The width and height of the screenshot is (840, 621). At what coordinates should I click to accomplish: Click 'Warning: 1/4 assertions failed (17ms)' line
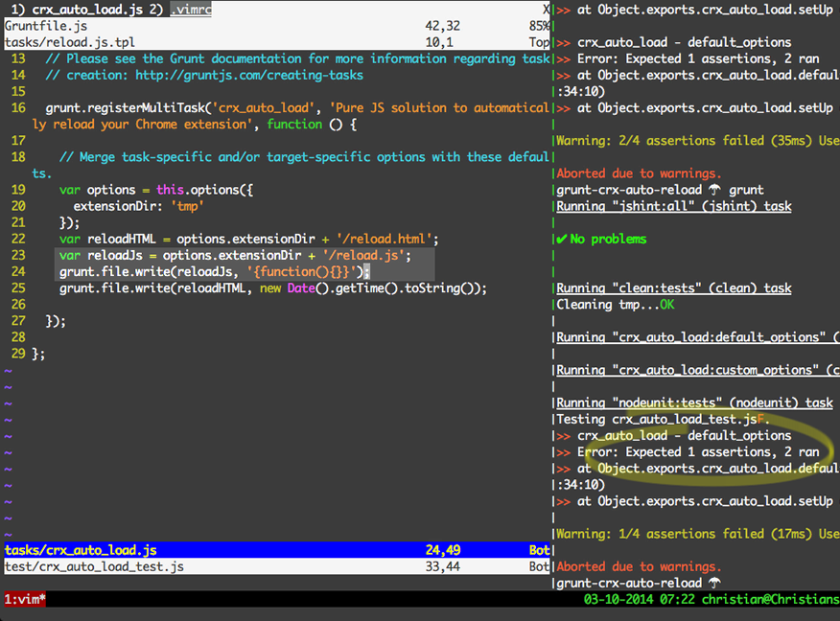(x=698, y=534)
